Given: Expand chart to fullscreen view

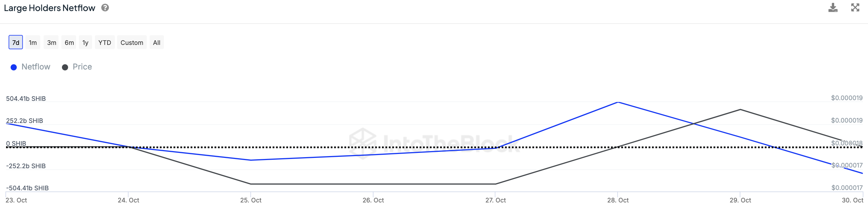Looking at the screenshot, I should pyautogui.click(x=855, y=7).
